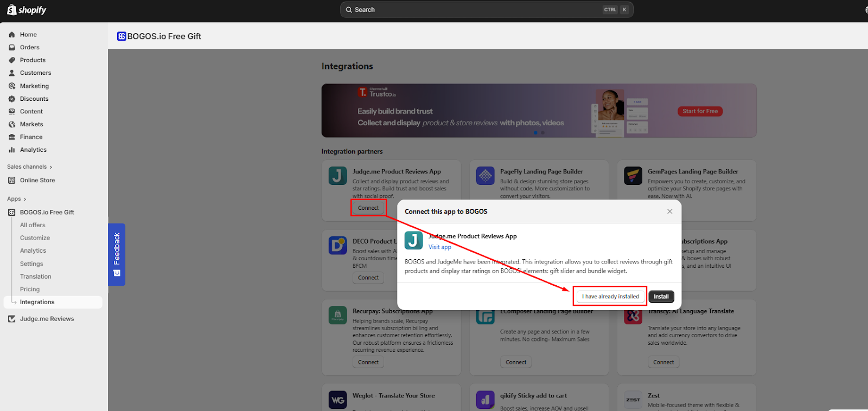Screen dimensions: 868x411
Task: Click the Discounts icon in sidebar
Action: click(12, 99)
